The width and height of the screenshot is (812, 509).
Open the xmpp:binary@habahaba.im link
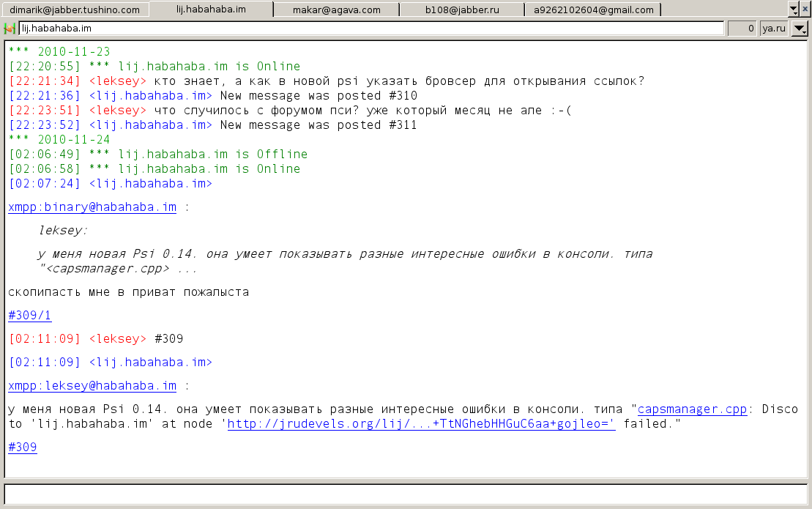click(x=92, y=207)
